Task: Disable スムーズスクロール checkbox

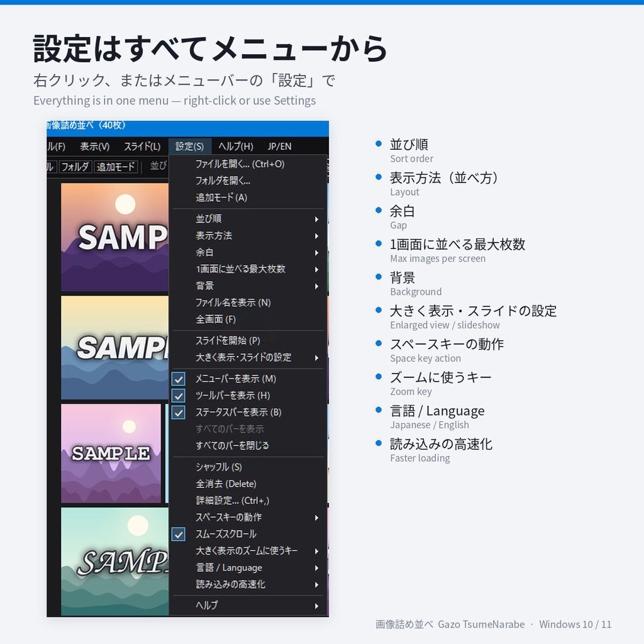Action: (178, 535)
